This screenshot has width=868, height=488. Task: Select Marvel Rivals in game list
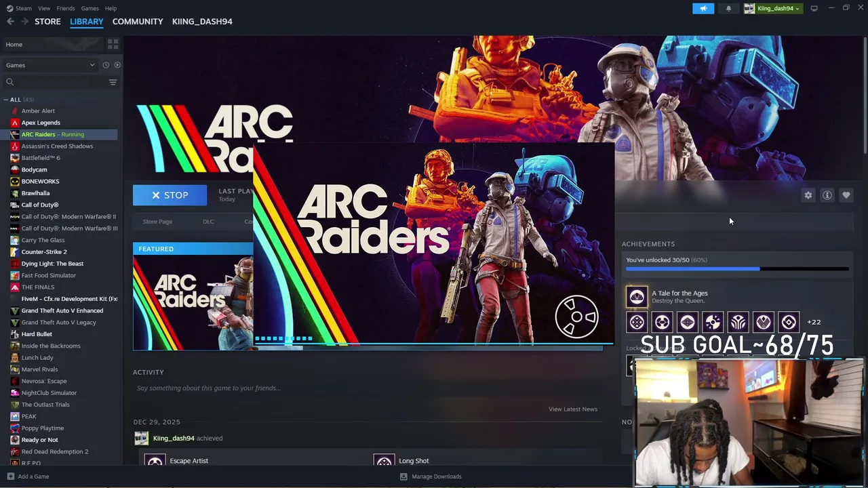pyautogui.click(x=39, y=369)
